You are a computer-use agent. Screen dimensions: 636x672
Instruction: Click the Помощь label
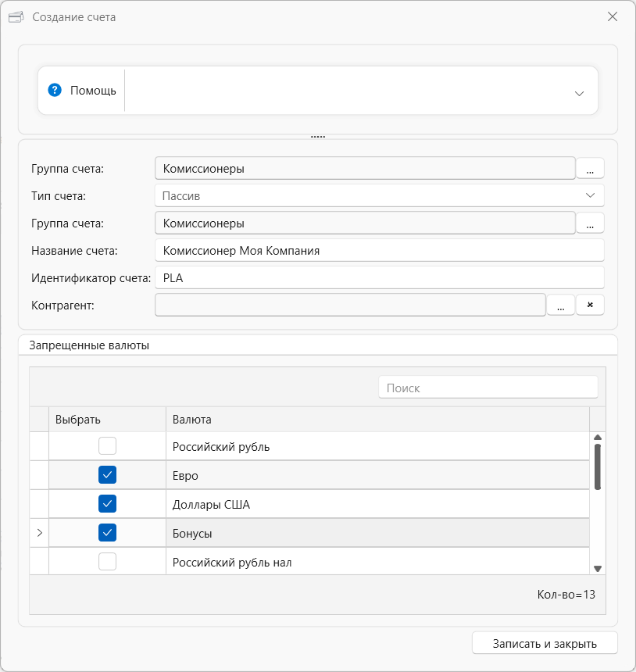coord(93,91)
